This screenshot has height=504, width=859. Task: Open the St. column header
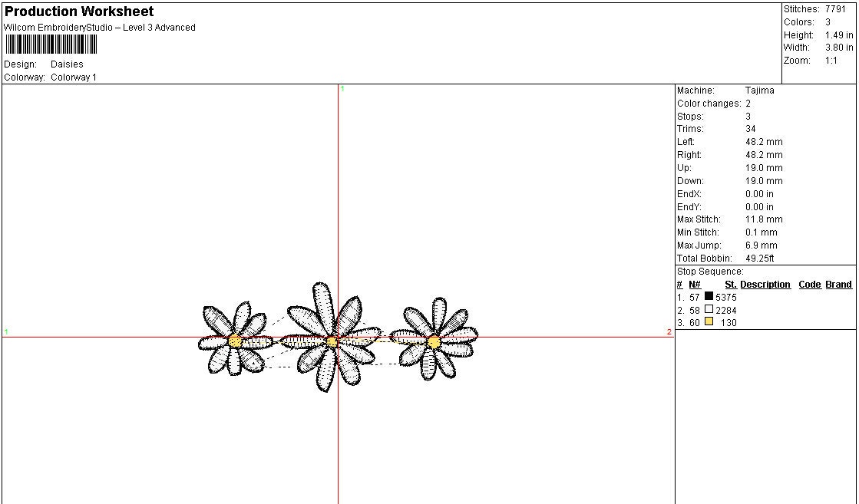coord(730,284)
